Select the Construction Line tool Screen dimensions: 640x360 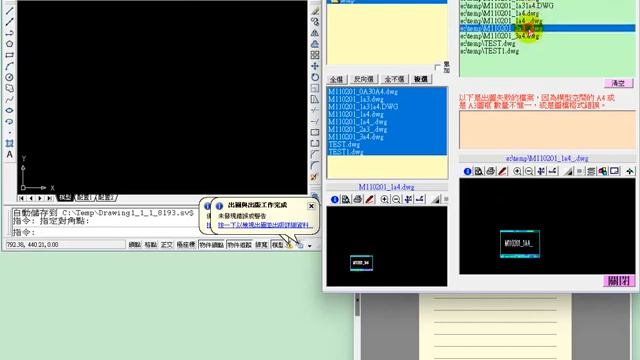point(9,22)
